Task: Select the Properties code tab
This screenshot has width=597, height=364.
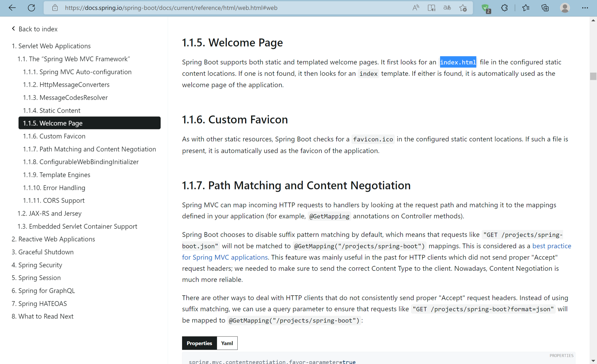Action: (199, 343)
